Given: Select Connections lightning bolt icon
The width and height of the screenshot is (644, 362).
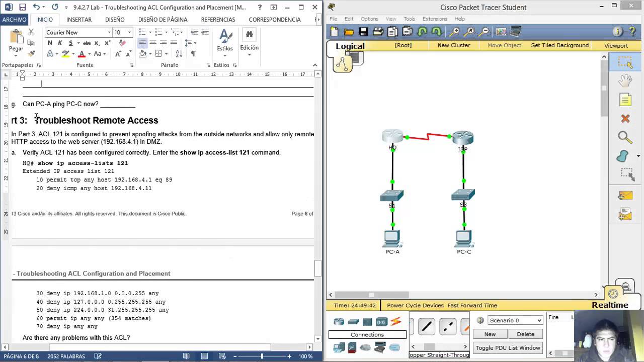Looking at the screenshot, I should 395,322.
